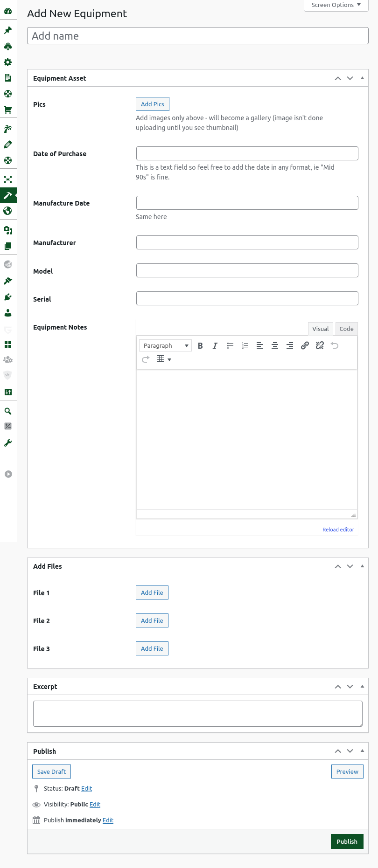Click the remove link (unlink) icon
Image resolution: width=378 pixels, height=868 pixels.
coord(320,345)
